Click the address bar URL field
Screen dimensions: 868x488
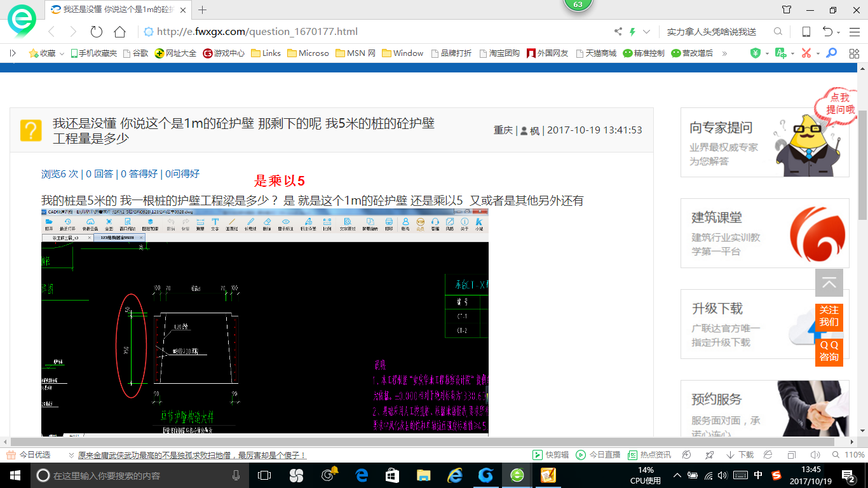pyautogui.click(x=375, y=32)
